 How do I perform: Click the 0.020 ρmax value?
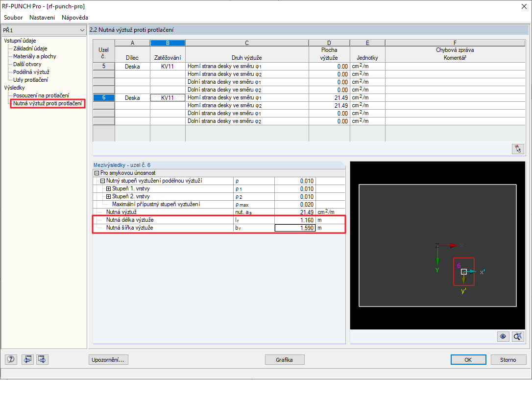pos(295,205)
